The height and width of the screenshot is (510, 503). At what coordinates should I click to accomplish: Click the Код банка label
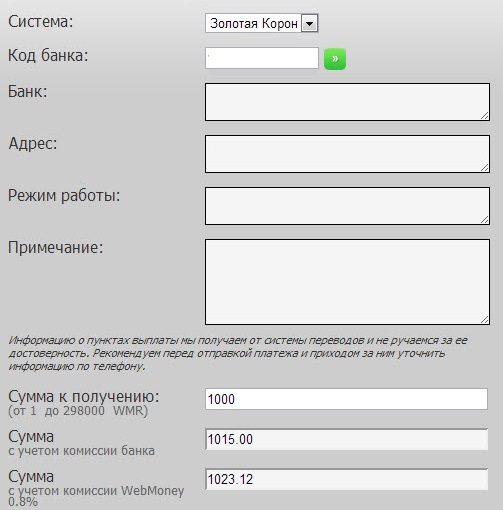[x=48, y=55]
